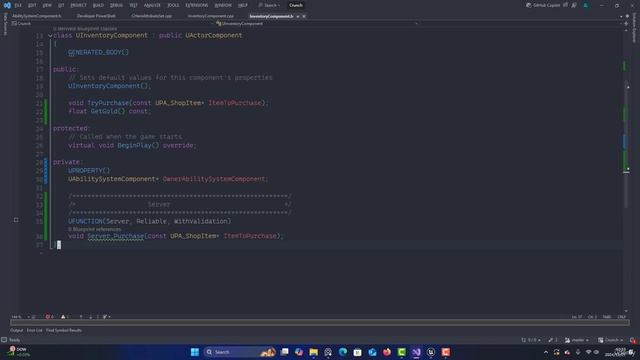Open the Crunch repository dropdown in status bar

point(611,340)
